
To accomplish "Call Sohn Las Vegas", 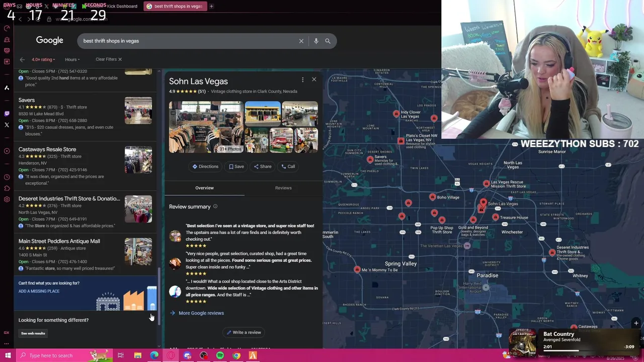I will click(288, 166).
